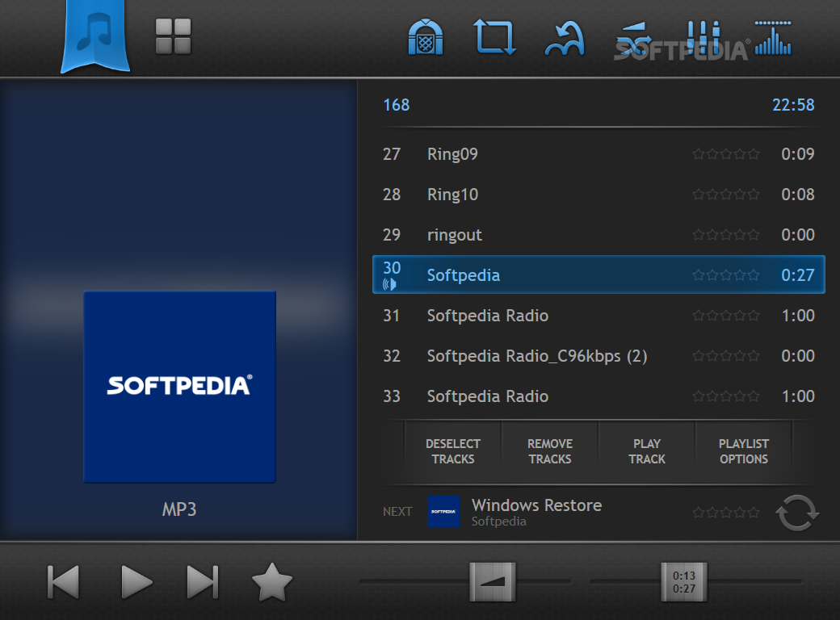Rate Ring09 using its stars
This screenshot has height=620, width=840.
(726, 154)
